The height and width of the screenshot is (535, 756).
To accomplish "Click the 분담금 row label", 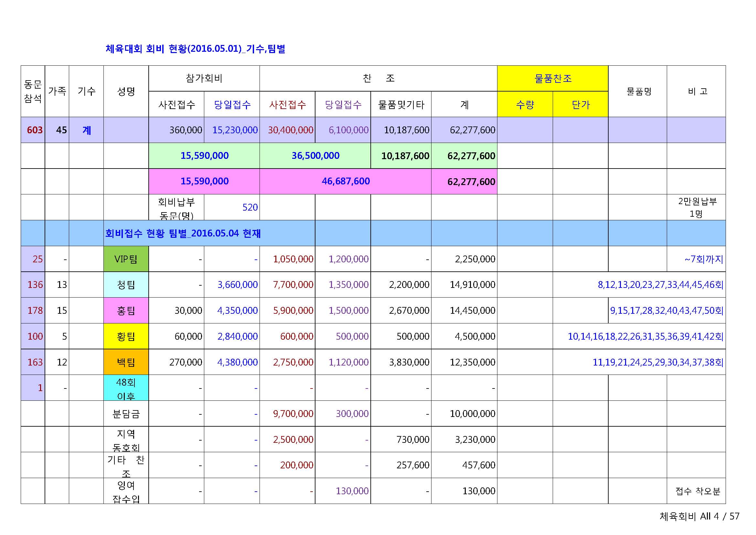I will pos(126,414).
